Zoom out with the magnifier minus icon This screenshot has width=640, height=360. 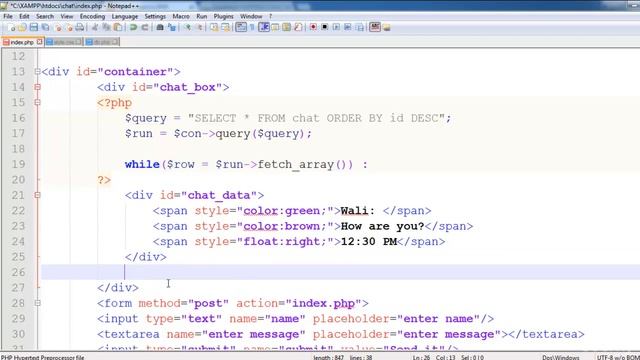tap(200, 27)
